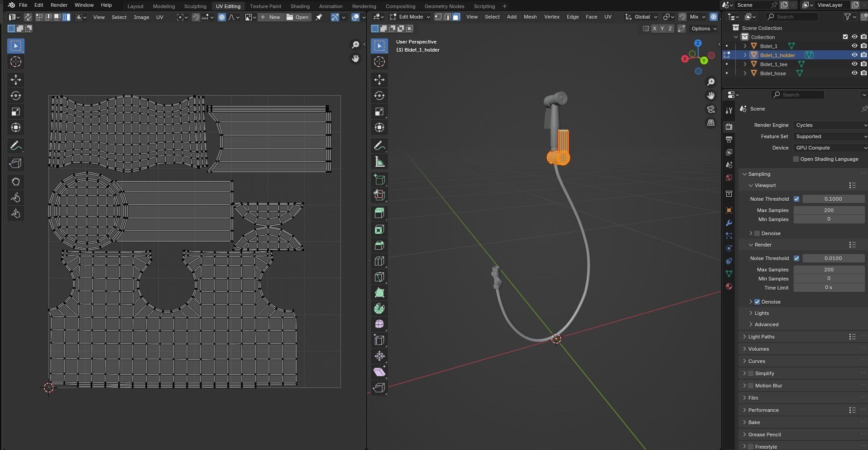Open the Material properties tab
This screenshot has width=868, height=450.
point(729,286)
